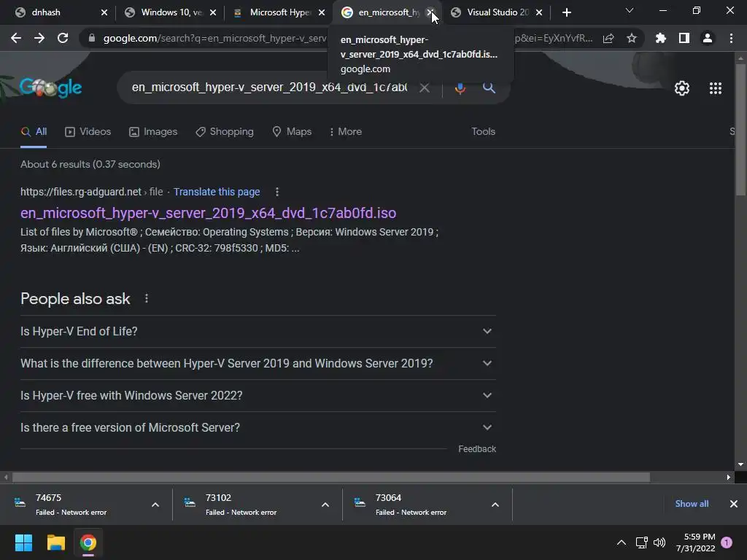Open Chrome extensions puzzle icon
This screenshot has height=560, width=747.
pyautogui.click(x=660, y=38)
